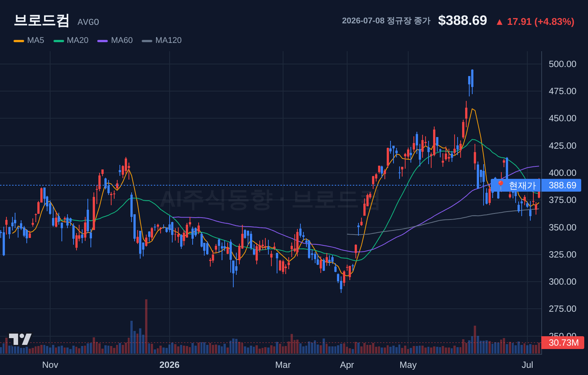Click the 450.00 price axis label

[x=562, y=118]
